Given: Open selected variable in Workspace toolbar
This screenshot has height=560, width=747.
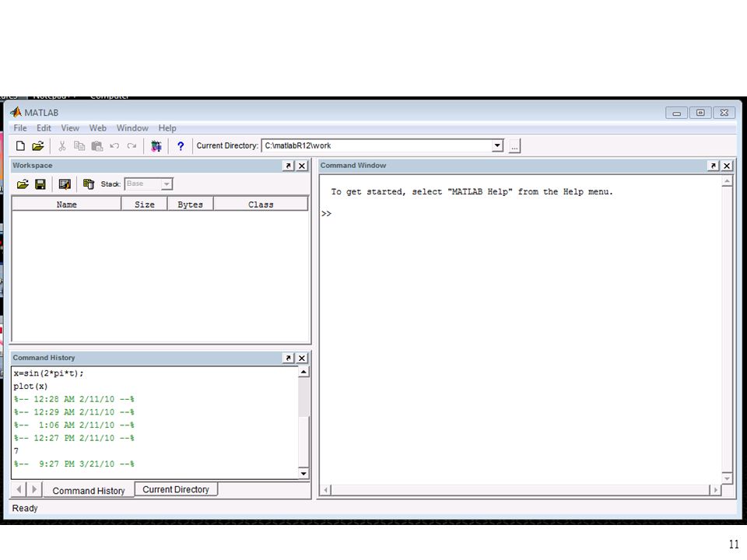Looking at the screenshot, I should pyautogui.click(x=65, y=184).
